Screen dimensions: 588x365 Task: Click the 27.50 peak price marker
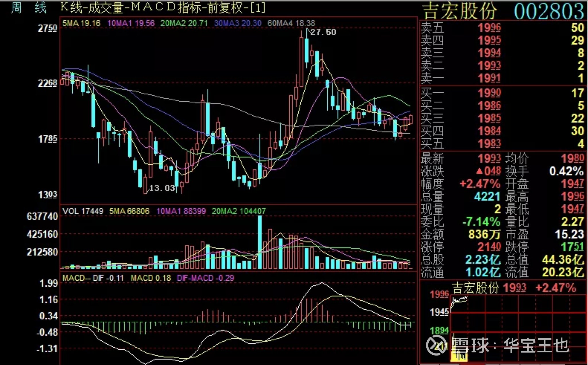click(323, 32)
